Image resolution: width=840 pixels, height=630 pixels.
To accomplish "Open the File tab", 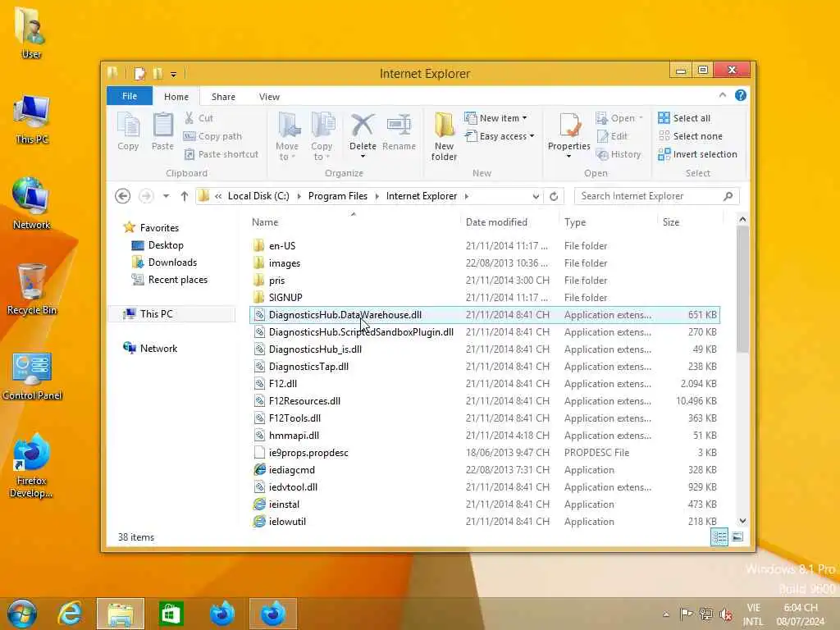I will (x=130, y=96).
